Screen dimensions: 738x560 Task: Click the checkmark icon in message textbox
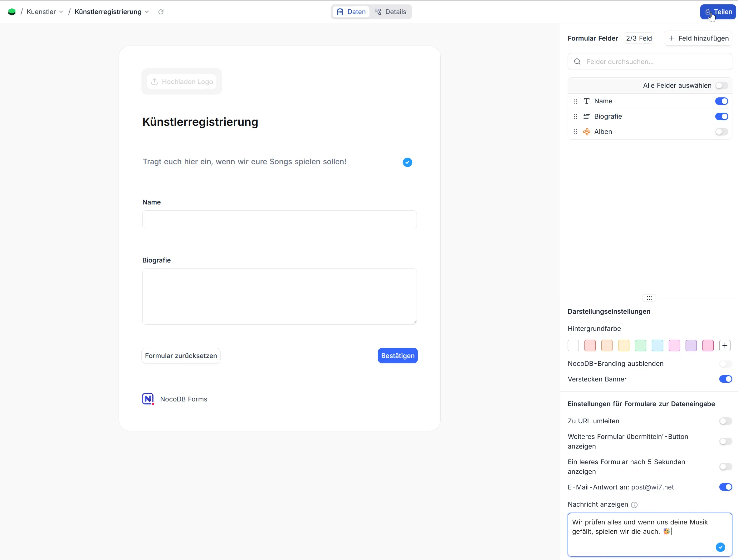(x=720, y=547)
